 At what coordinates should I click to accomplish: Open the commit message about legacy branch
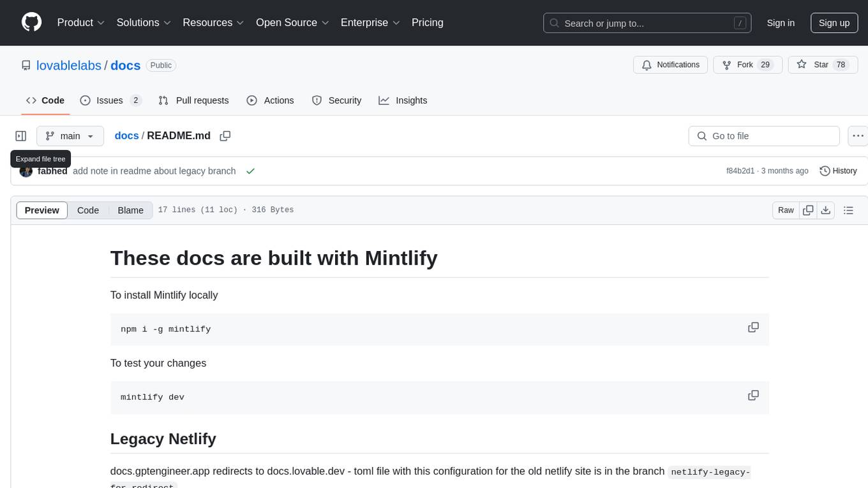[154, 171]
